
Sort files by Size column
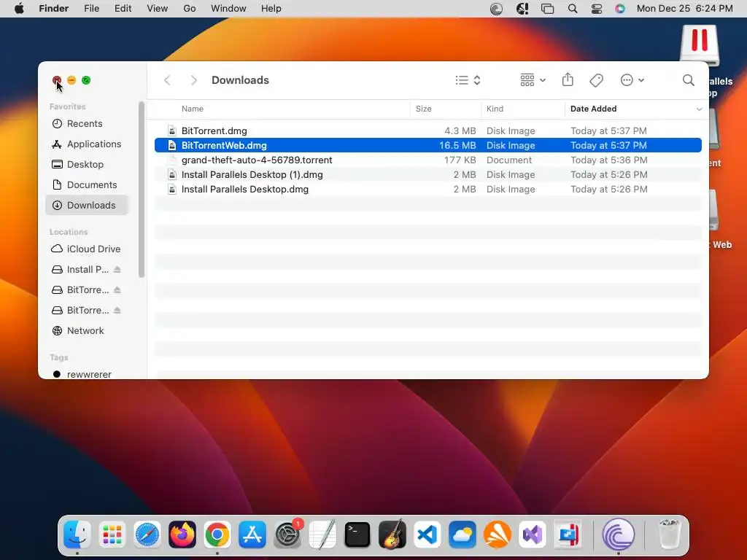(424, 109)
